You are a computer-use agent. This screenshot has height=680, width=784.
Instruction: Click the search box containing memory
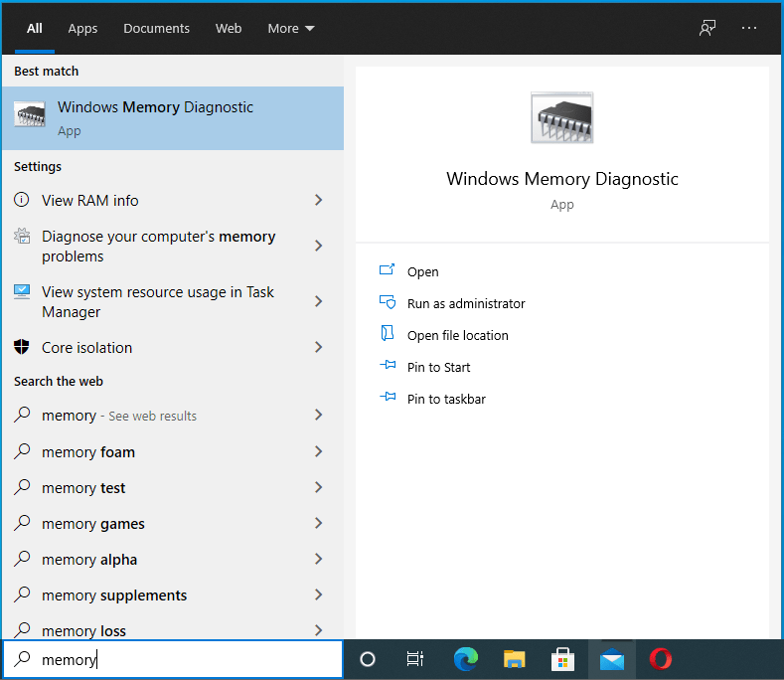click(x=173, y=659)
